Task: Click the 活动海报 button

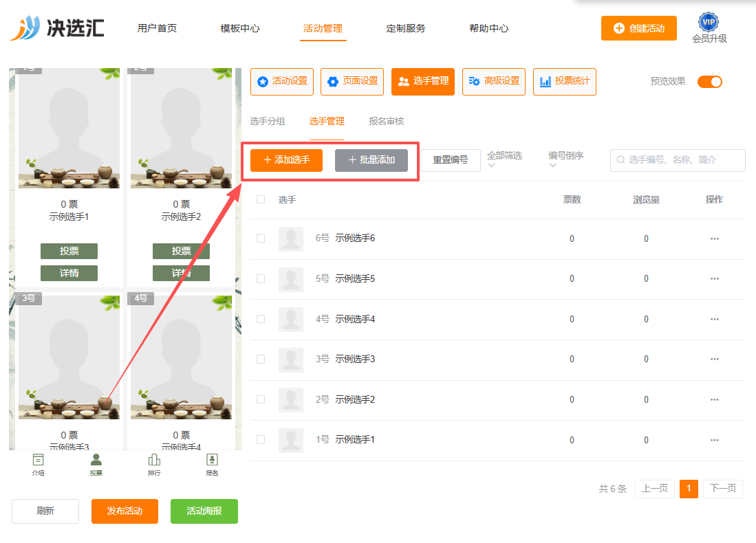Action: 204,511
